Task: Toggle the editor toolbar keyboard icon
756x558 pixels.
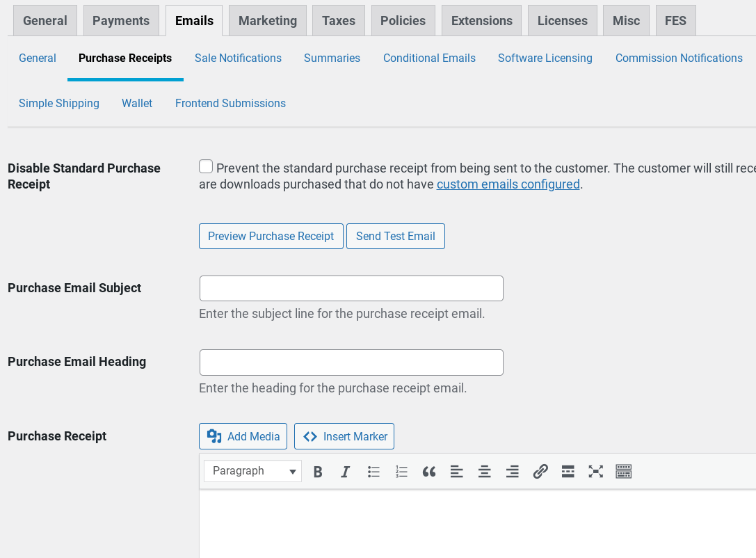Action: pos(623,472)
